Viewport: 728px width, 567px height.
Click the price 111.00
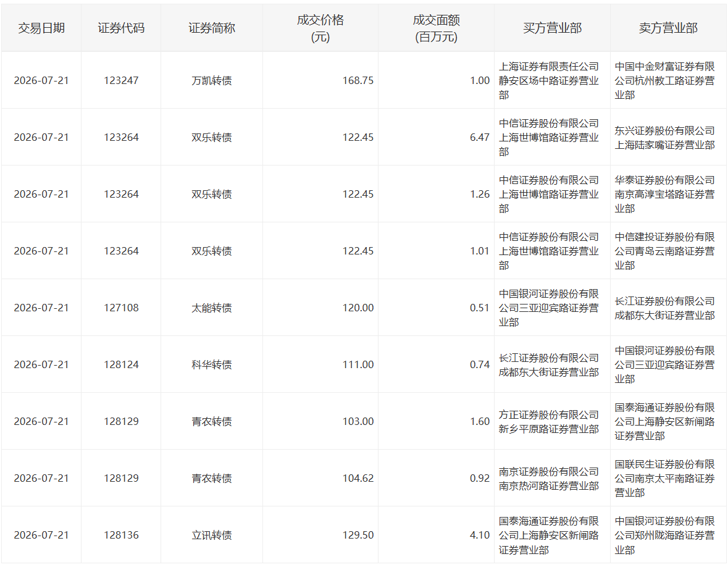[x=358, y=364]
